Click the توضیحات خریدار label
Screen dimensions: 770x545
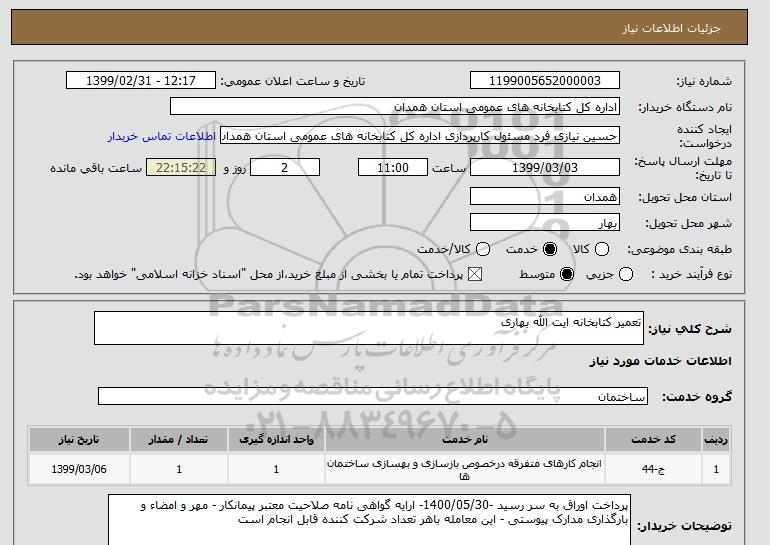click(x=684, y=526)
